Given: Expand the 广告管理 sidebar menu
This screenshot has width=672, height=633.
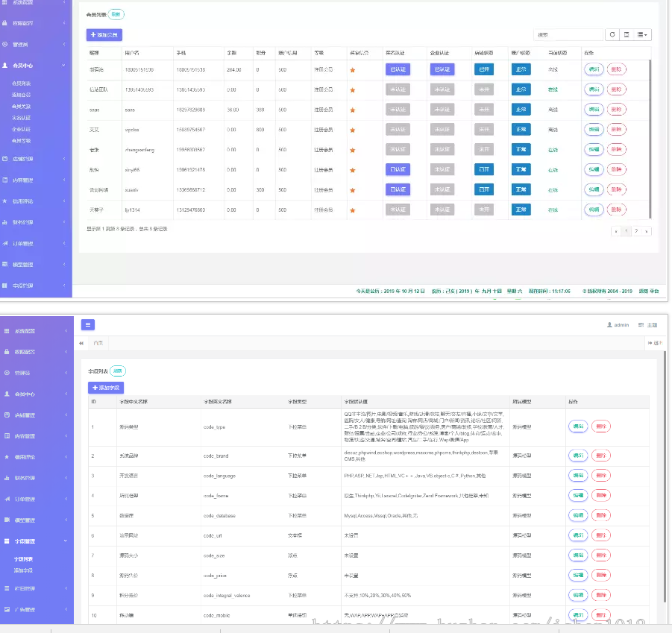Looking at the screenshot, I should 36,609.
